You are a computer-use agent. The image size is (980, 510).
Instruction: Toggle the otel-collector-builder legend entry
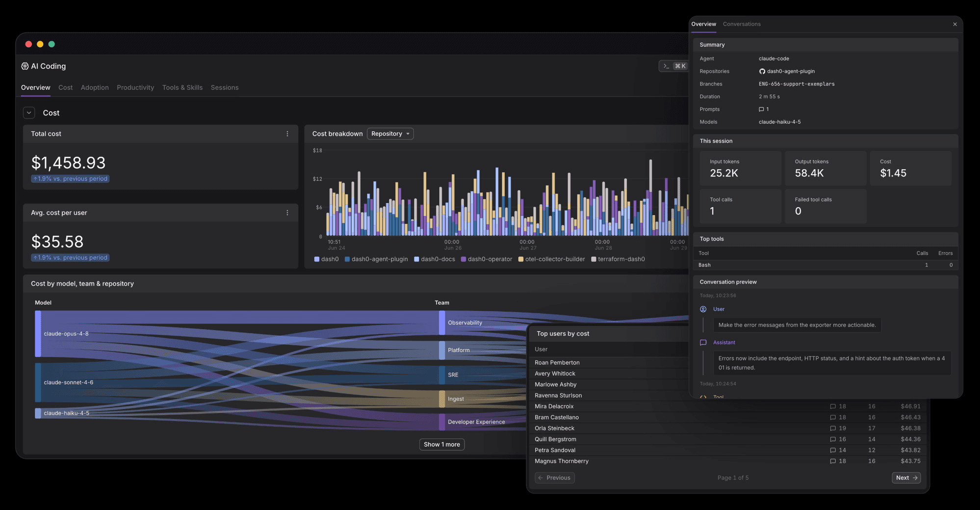(552, 260)
